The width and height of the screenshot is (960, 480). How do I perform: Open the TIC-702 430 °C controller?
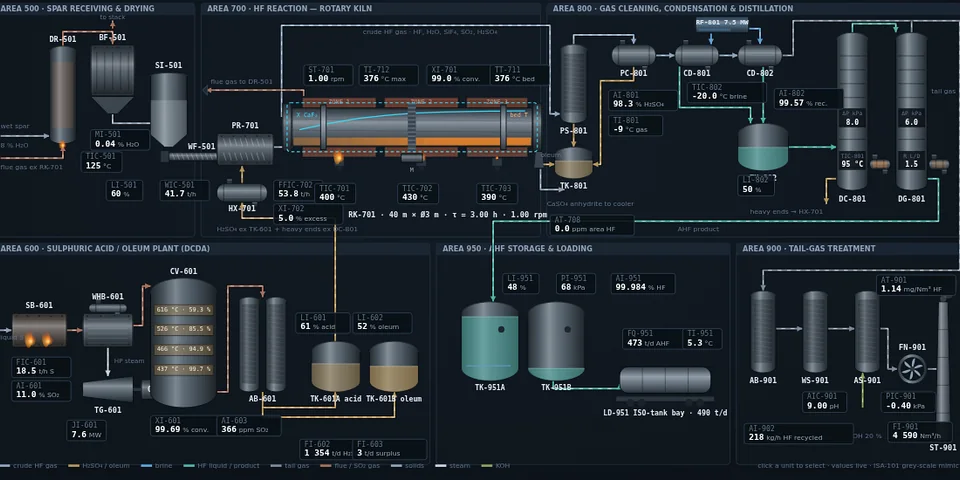418,193
